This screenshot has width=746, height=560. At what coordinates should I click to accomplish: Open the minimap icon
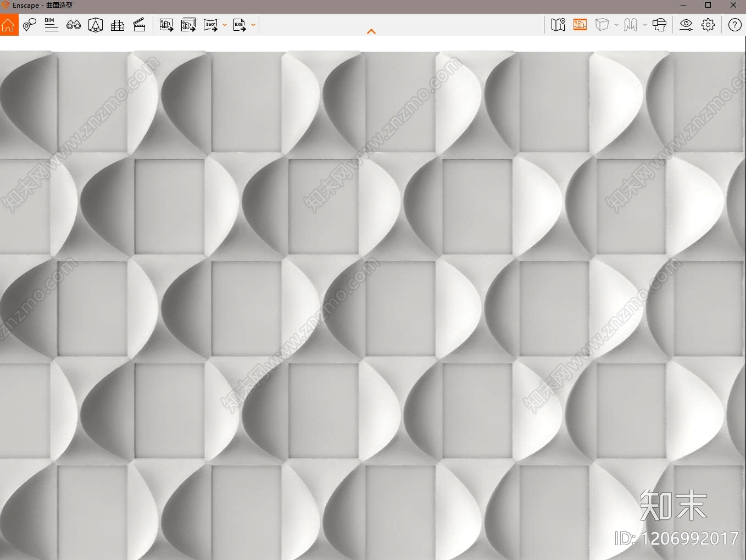click(558, 25)
